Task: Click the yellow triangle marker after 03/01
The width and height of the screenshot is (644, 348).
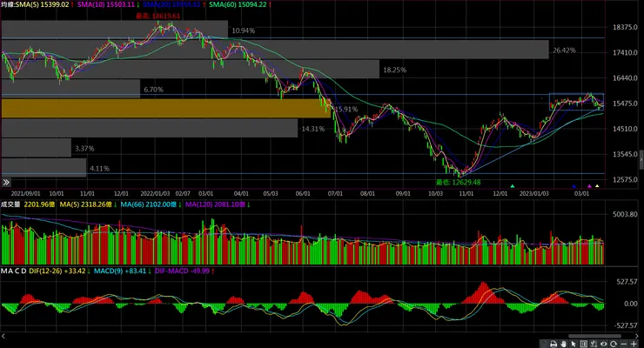Action: click(597, 186)
